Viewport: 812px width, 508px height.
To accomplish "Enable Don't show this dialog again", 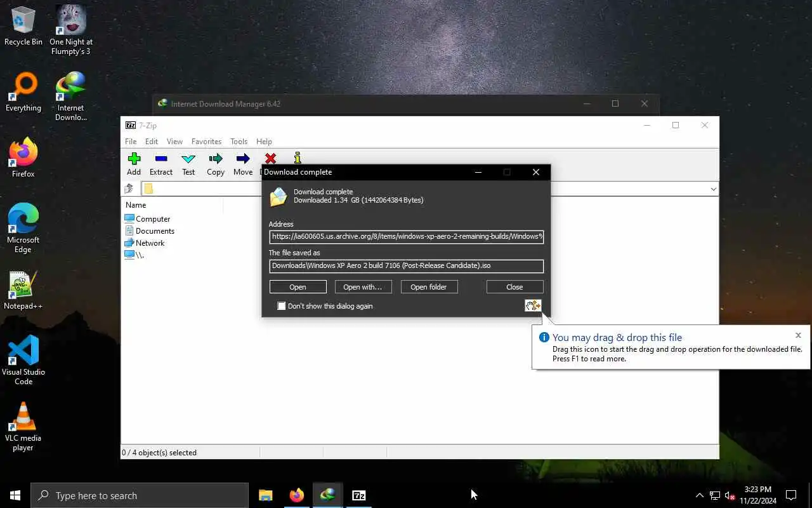I will click(x=282, y=306).
